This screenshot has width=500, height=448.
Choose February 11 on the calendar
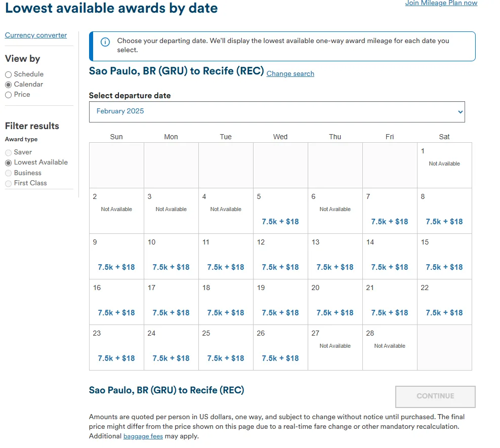pos(226,257)
